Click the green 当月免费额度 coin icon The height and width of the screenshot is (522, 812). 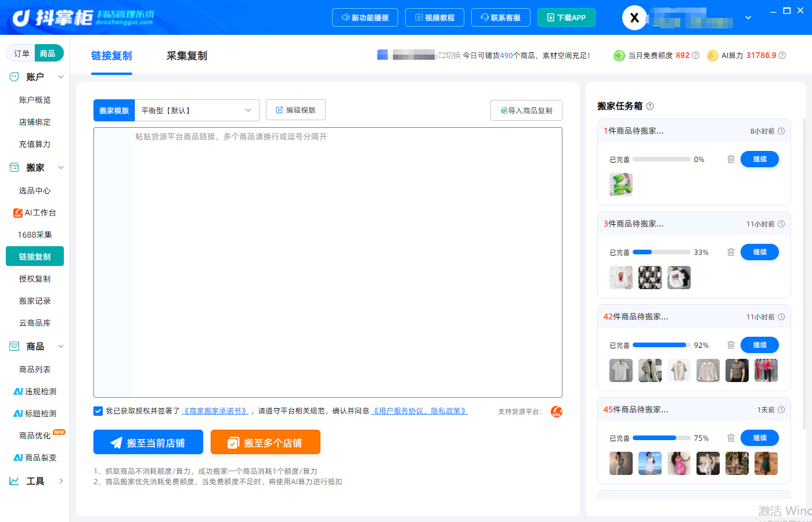619,56
